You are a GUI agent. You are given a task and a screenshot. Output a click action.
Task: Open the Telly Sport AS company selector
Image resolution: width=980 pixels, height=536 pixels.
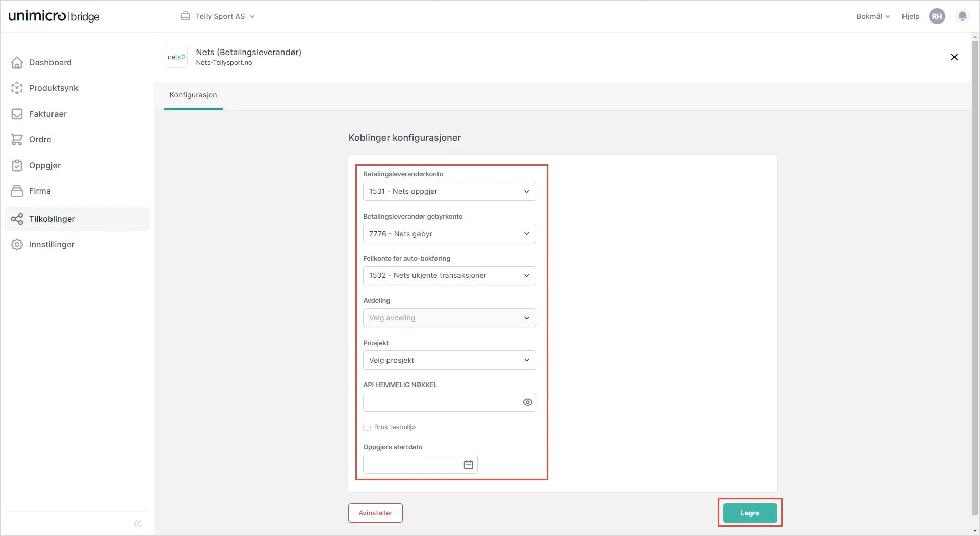pyautogui.click(x=218, y=16)
